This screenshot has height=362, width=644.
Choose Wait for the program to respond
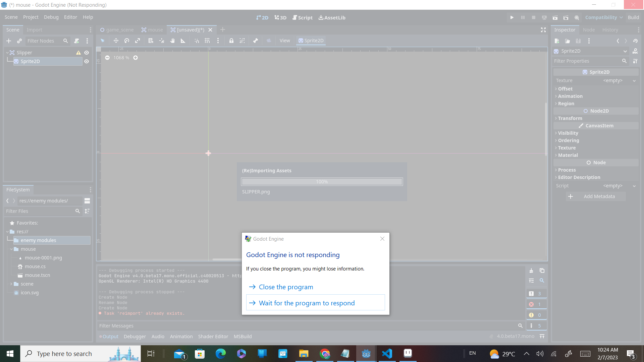[307, 303]
